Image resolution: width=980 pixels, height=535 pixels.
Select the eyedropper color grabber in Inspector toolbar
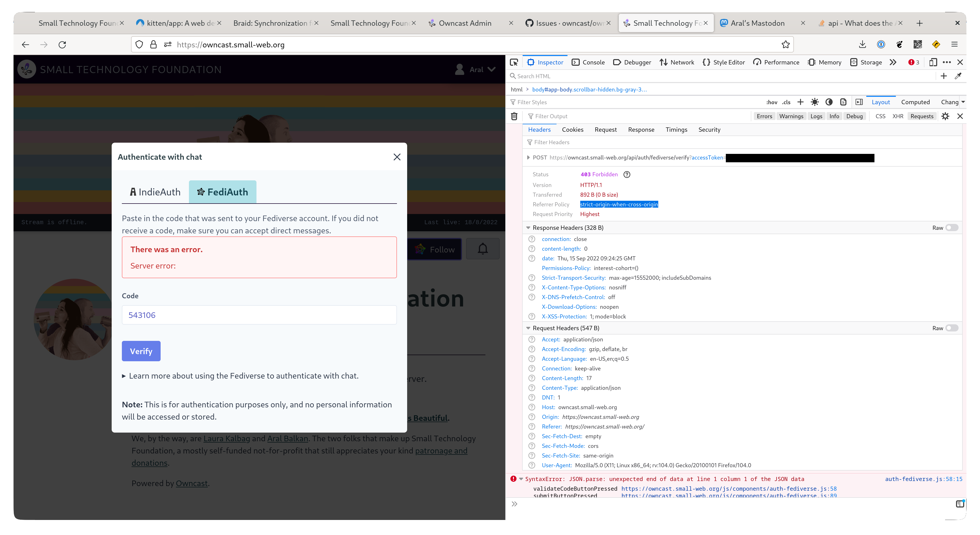958,76
